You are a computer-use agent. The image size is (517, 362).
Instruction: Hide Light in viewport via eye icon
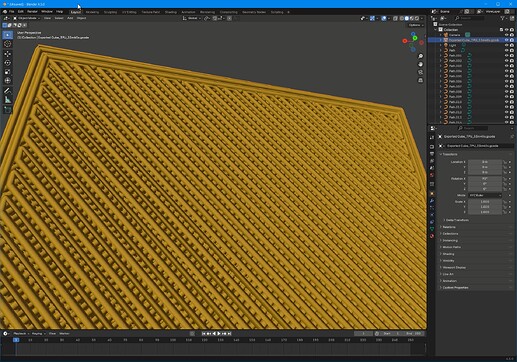point(506,45)
